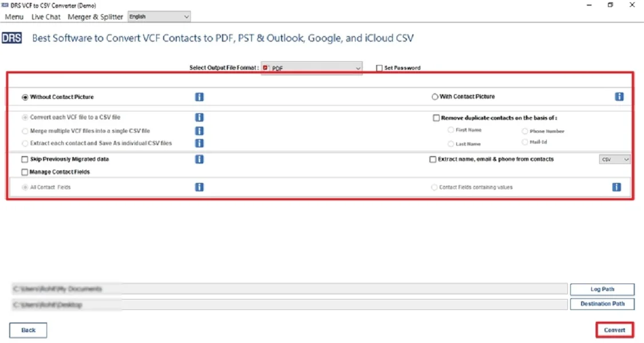
Task: Click info icon beside Contact Fields containing values
Action: coord(617,187)
